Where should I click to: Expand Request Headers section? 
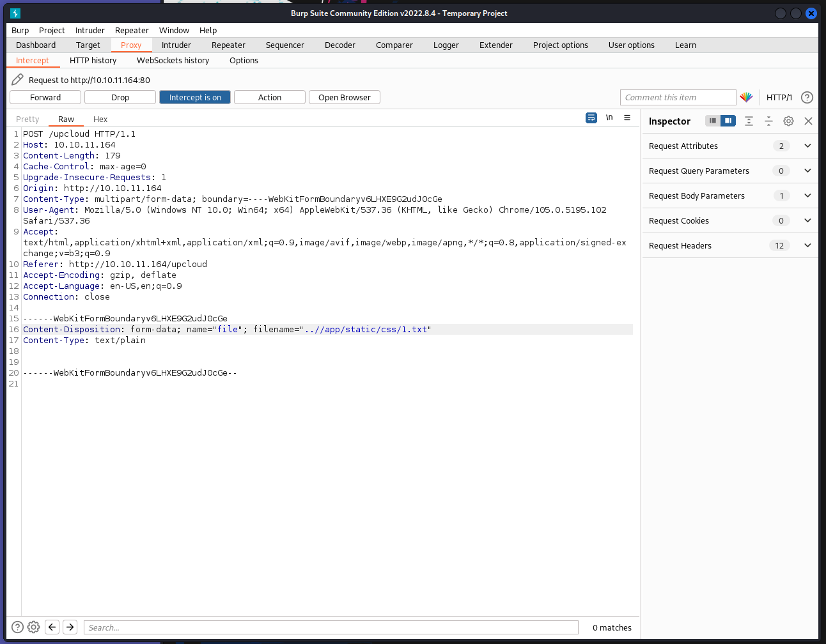click(807, 245)
